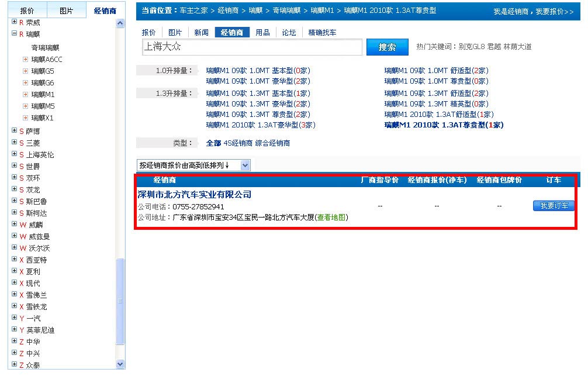The image size is (588, 376).
Task: Select 瑞麒X1 in the brand tree
Action: coord(42,118)
